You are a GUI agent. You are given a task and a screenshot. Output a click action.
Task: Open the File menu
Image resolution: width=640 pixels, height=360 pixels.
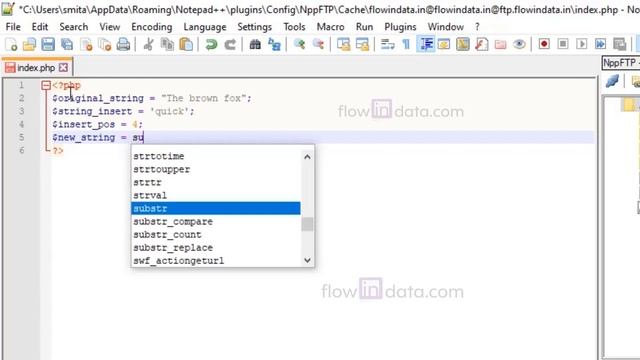13,27
